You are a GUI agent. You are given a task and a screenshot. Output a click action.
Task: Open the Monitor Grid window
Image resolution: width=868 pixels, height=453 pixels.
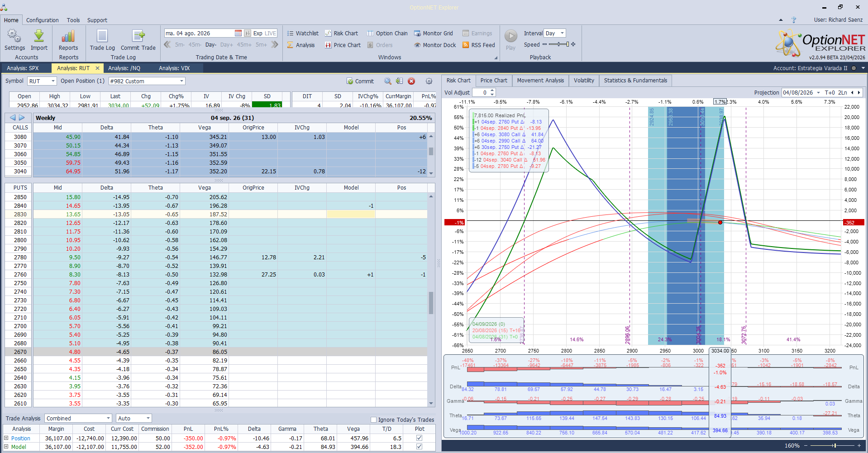(x=434, y=33)
